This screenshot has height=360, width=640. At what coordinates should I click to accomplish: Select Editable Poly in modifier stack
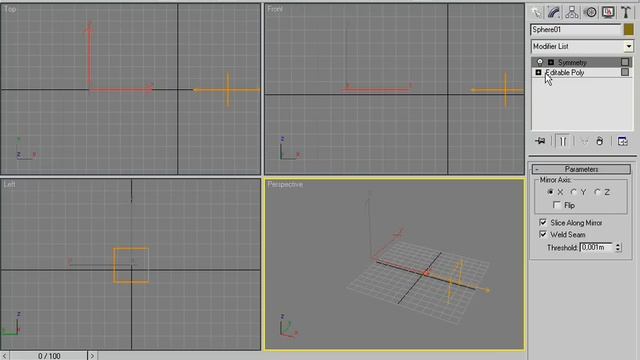[x=565, y=73]
